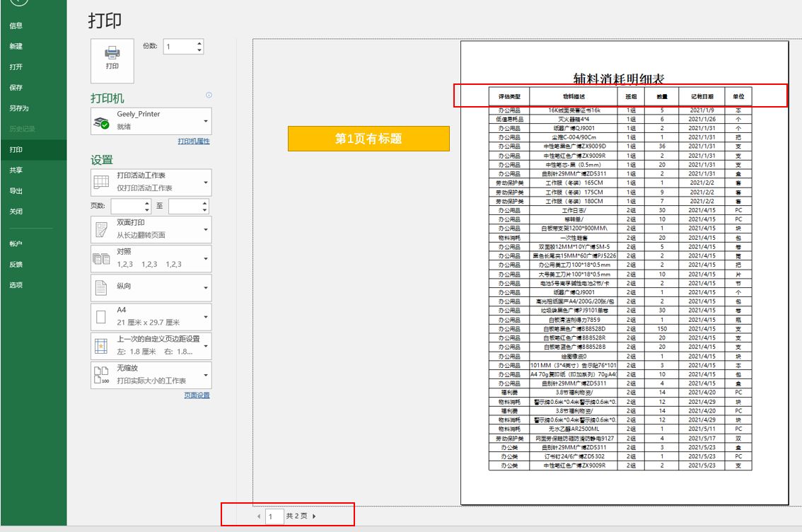Image resolution: width=802 pixels, height=532 pixels.
Task: Click the preview title 辅料消耗明细表
Action: click(618, 79)
